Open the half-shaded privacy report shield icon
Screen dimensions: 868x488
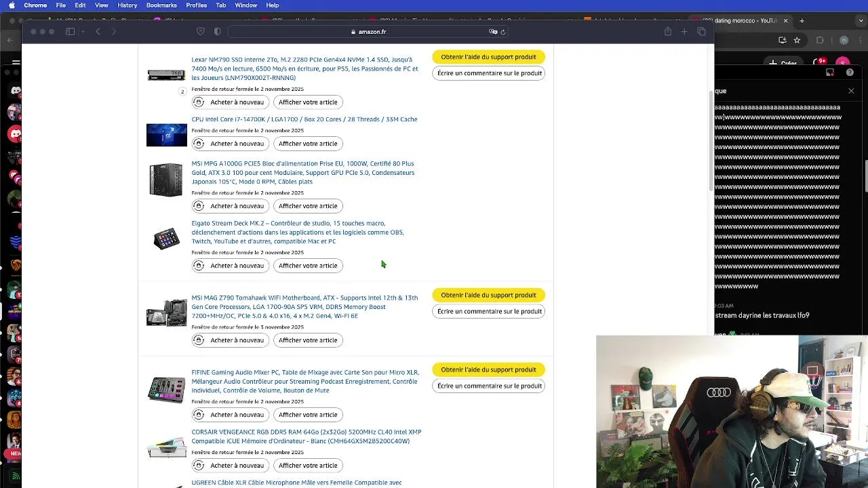[217, 32]
